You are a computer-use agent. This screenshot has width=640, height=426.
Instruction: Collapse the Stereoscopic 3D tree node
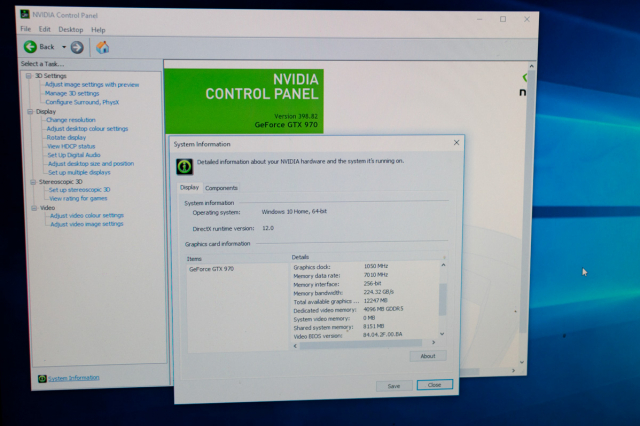point(31,181)
